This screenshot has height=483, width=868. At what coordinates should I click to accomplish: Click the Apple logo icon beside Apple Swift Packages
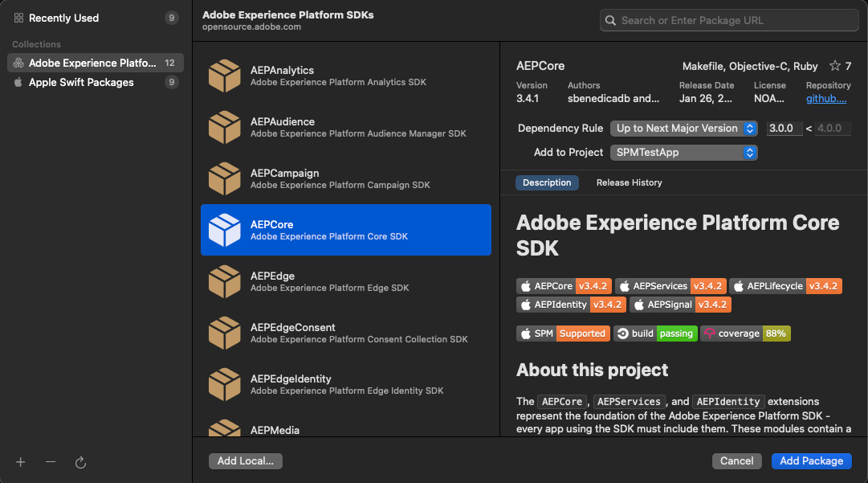tap(18, 83)
